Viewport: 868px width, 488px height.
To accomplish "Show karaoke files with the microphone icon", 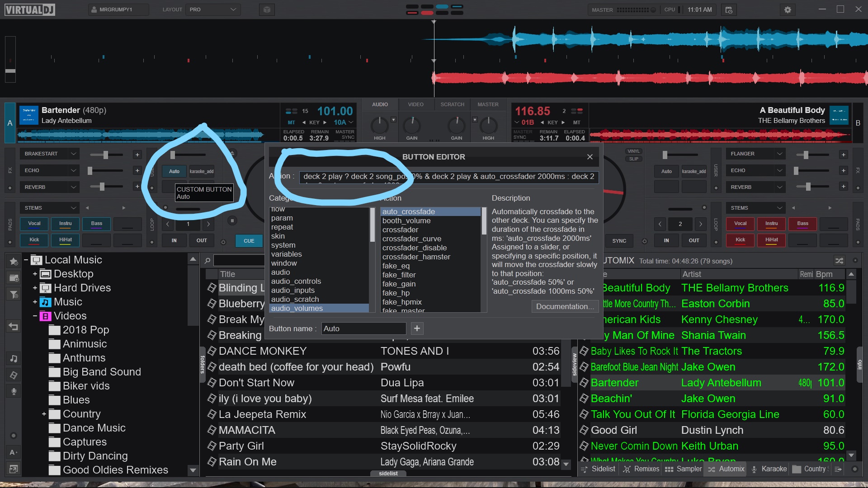I will point(14,391).
